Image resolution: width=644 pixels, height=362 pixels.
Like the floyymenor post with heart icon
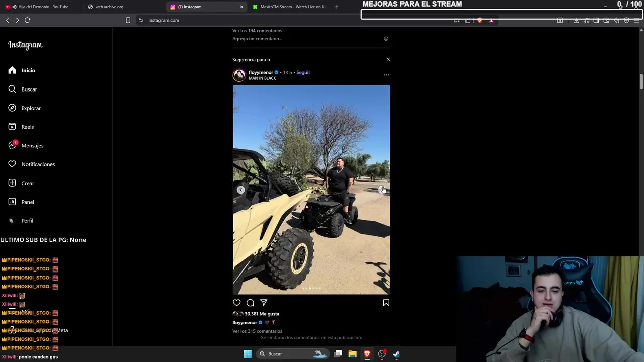pyautogui.click(x=236, y=303)
